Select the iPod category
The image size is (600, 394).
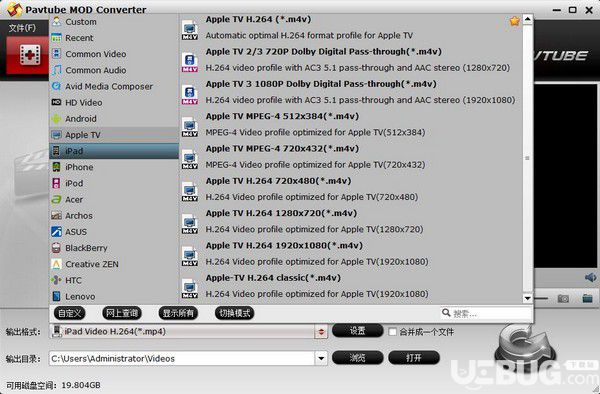pyautogui.click(x=114, y=183)
